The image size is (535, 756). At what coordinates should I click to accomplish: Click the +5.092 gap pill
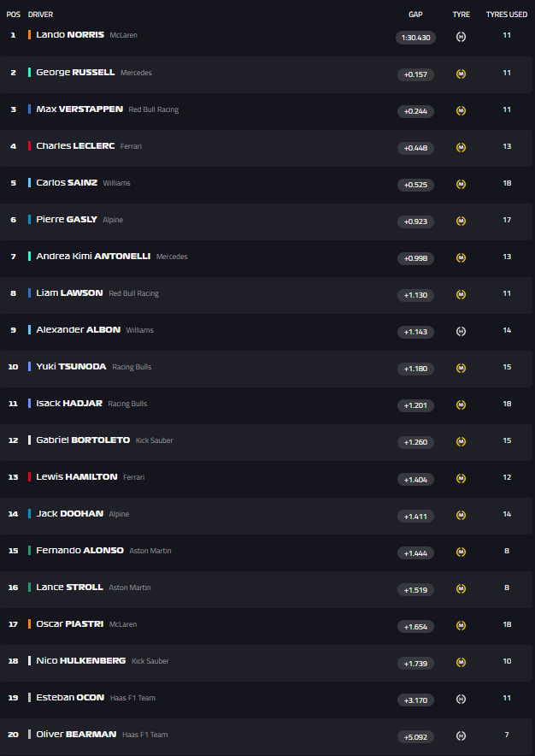click(x=416, y=736)
